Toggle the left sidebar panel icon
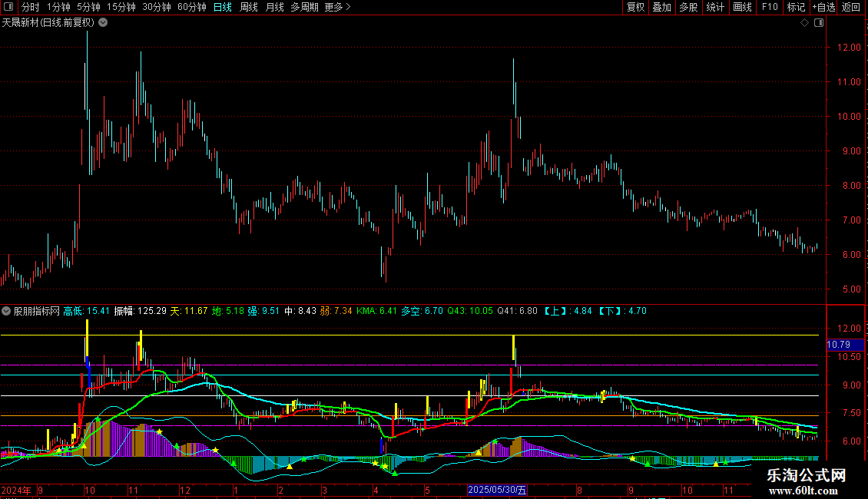 tap(8, 8)
